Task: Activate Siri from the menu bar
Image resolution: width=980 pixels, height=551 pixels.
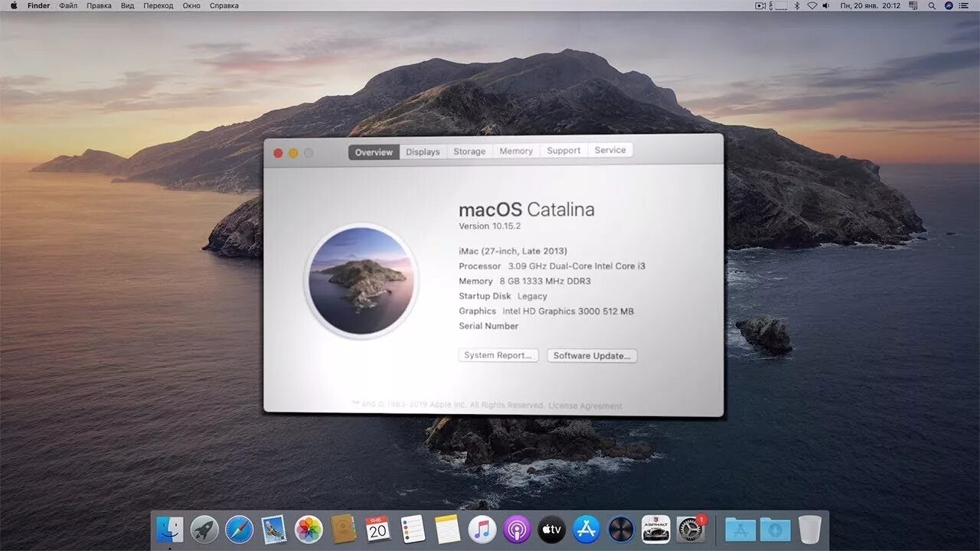Action: tap(949, 5)
